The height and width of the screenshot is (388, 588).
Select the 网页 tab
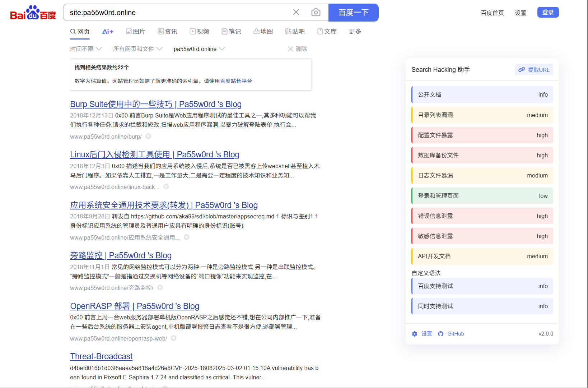(80, 32)
